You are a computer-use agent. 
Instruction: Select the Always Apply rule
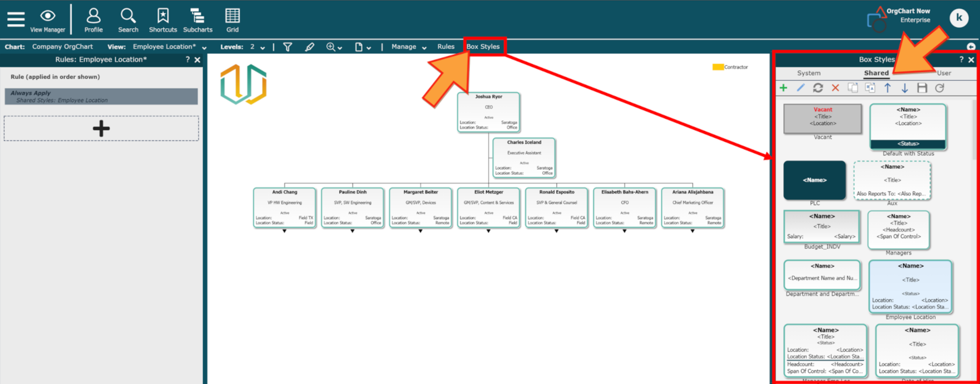click(x=101, y=96)
